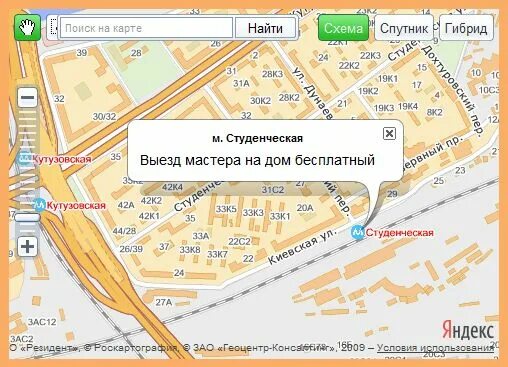The height and width of the screenshot is (367, 508).
Task: Click building number 27А label
Action: pos(164,302)
